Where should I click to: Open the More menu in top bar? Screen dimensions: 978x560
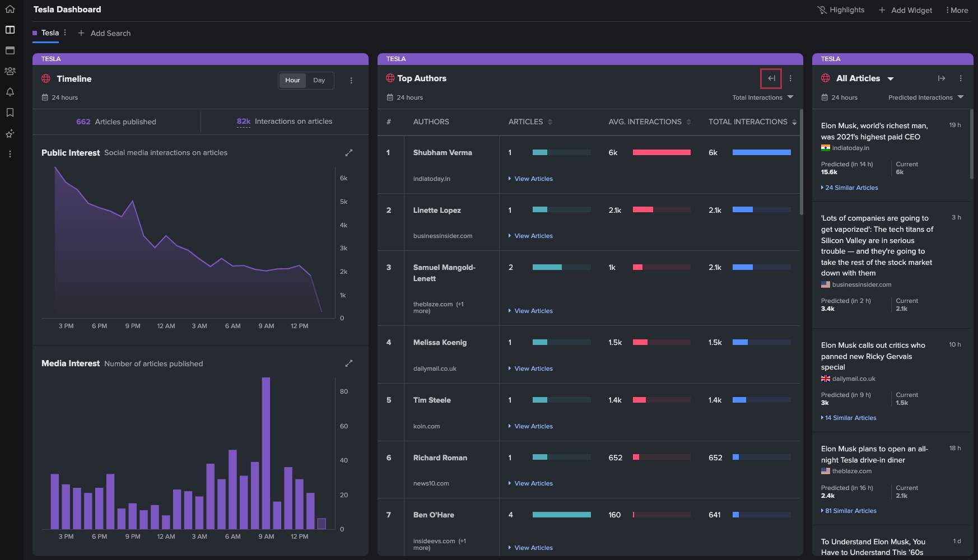[957, 10]
